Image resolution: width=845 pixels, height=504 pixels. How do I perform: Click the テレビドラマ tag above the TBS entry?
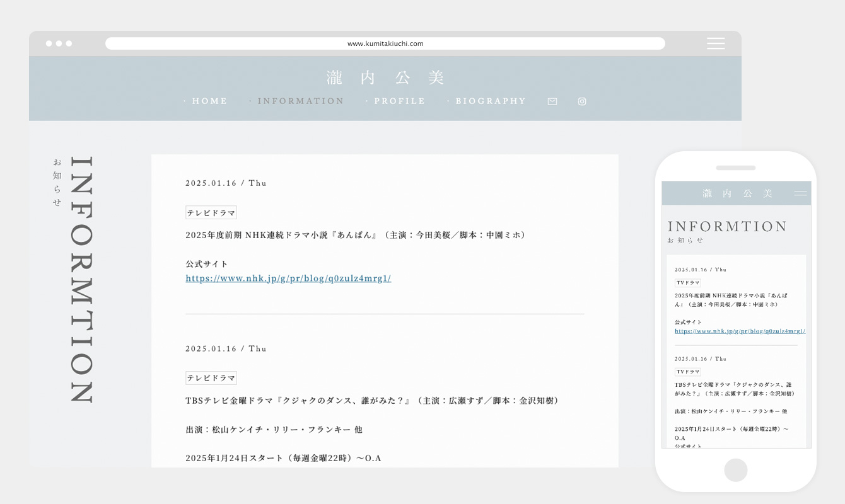pyautogui.click(x=211, y=378)
